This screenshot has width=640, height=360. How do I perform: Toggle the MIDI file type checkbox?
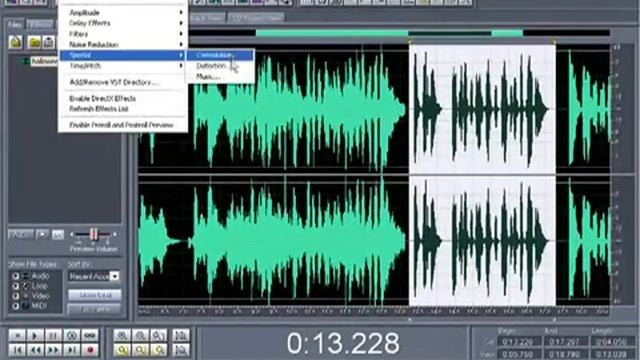pyautogui.click(x=16, y=306)
